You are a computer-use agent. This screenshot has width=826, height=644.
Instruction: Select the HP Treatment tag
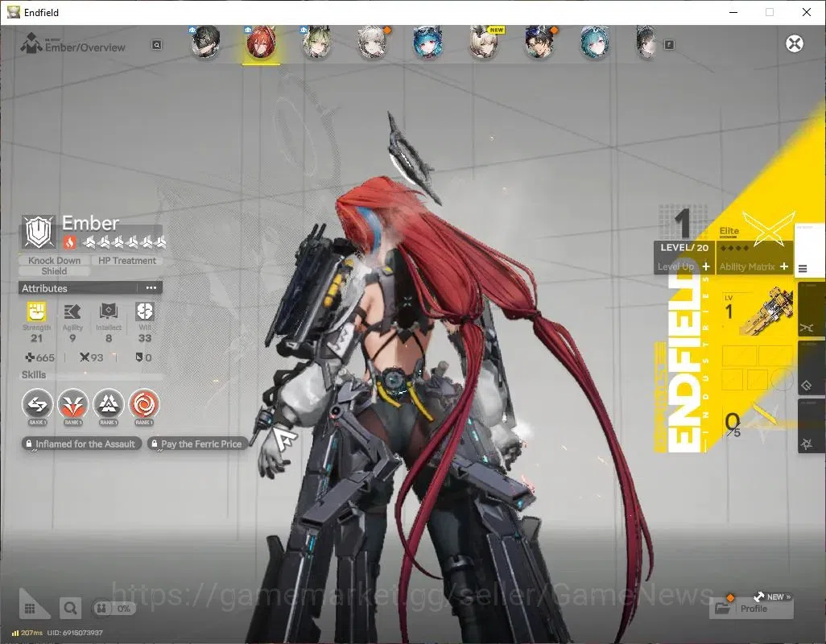coord(127,260)
